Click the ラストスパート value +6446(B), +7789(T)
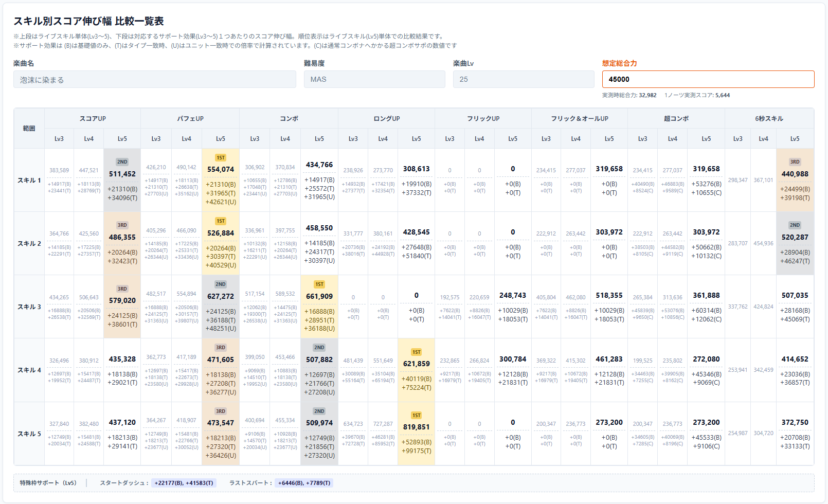The width and height of the screenshot is (828, 504). (x=304, y=483)
